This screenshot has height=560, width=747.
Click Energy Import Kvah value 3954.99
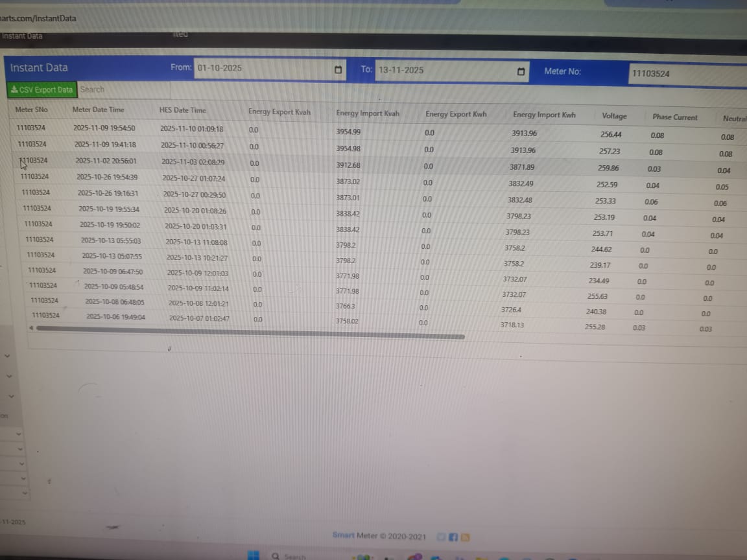point(348,132)
